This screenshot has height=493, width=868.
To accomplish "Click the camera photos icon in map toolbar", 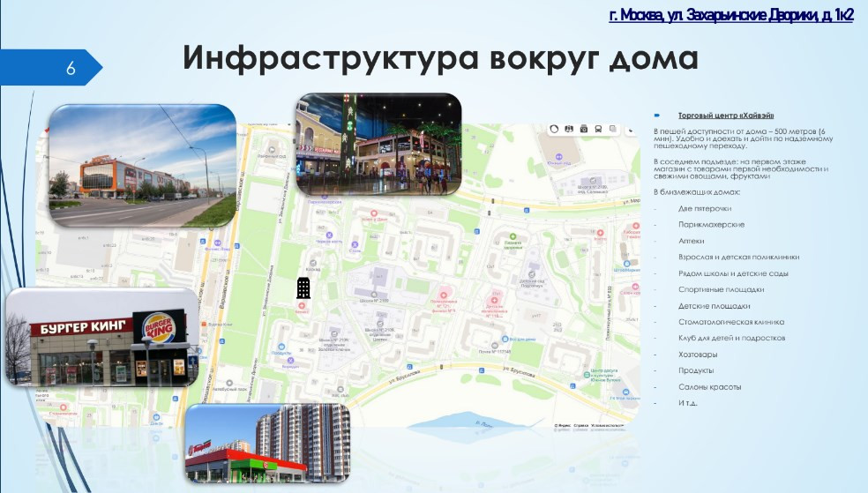I will tap(583, 129).
